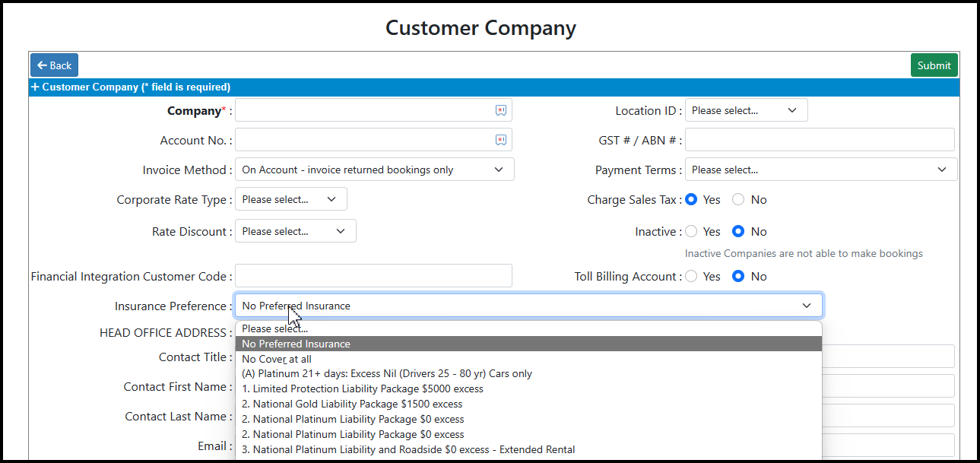Image resolution: width=980 pixels, height=463 pixels.
Task: Expand the Corporate Rate Type dropdown
Action: tap(290, 200)
